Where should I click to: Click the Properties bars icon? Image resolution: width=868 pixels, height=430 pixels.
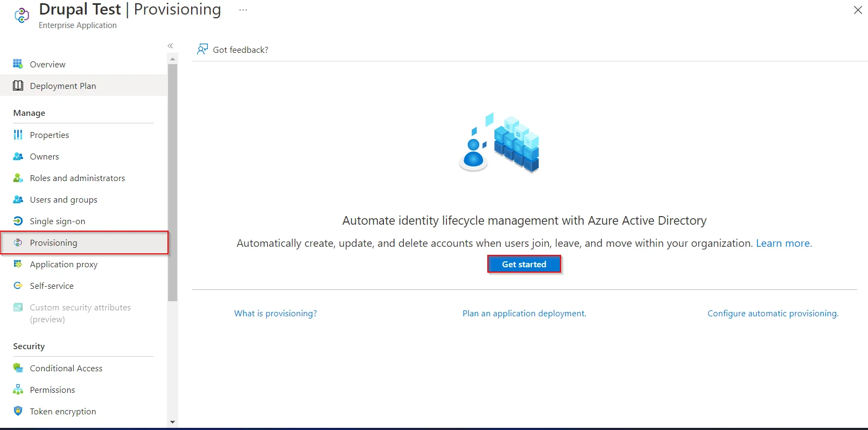coord(18,135)
